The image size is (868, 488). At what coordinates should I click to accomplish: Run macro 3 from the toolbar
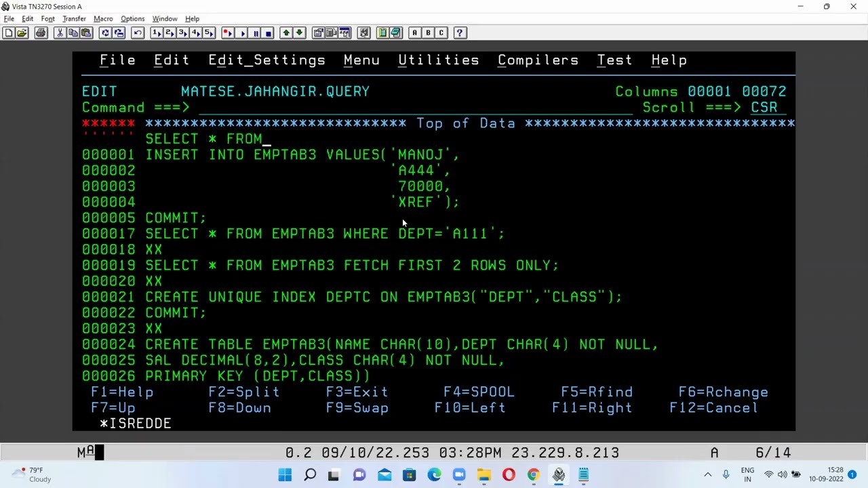click(182, 33)
